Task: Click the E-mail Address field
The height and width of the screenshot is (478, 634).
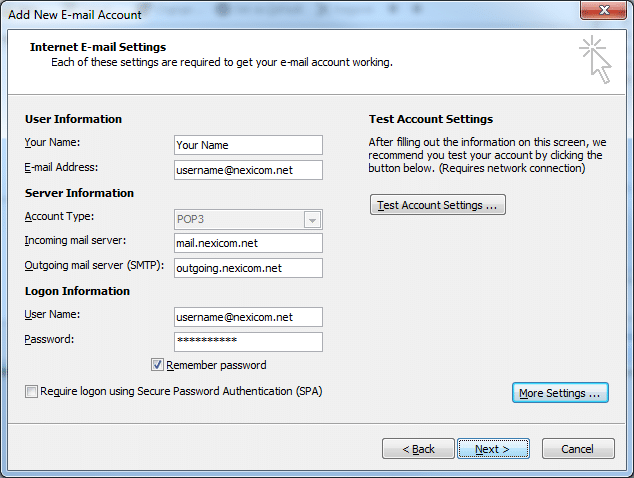Action: click(248, 170)
